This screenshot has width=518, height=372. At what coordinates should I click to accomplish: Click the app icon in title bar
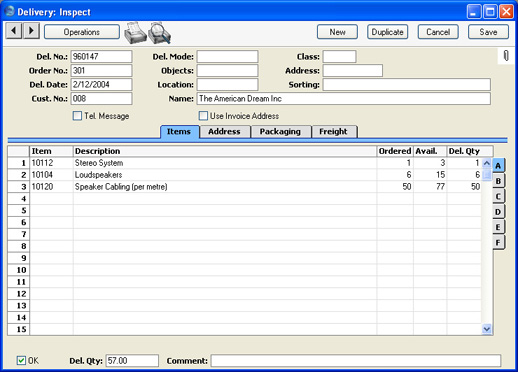[10, 11]
